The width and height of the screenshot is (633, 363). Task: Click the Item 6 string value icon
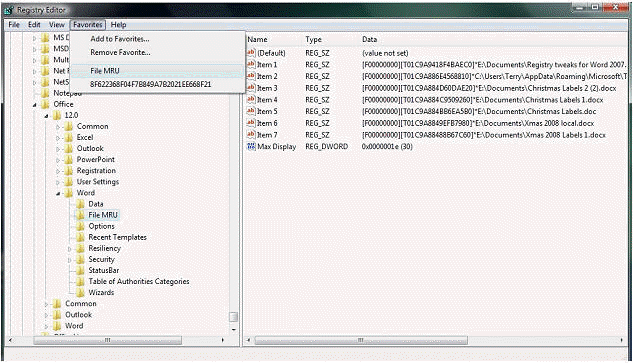tap(251, 123)
